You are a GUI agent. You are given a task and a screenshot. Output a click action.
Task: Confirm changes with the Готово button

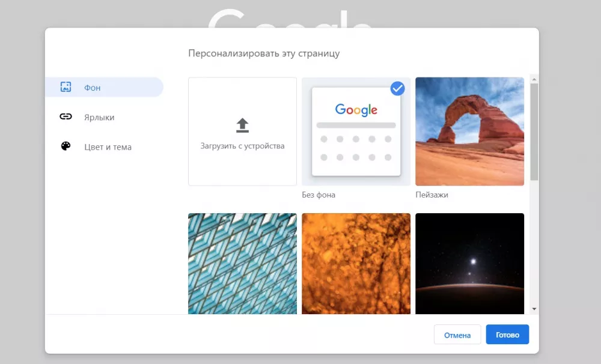pos(507,335)
